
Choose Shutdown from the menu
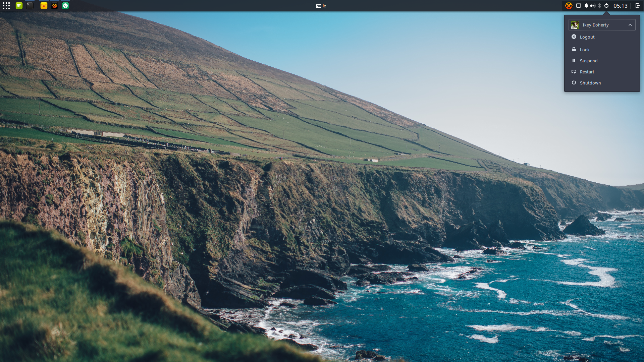602,83
